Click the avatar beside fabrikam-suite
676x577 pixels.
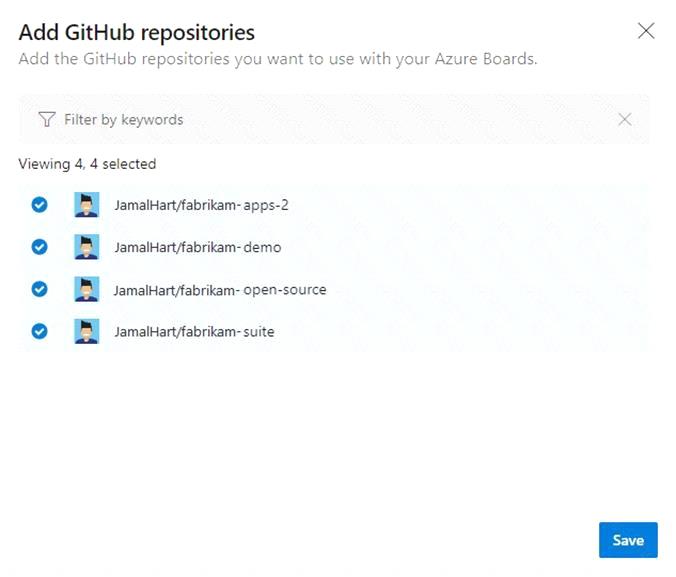coord(87,332)
